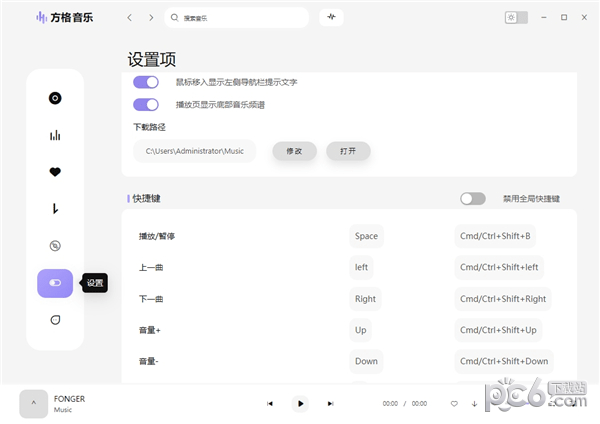Play the current track

click(x=300, y=403)
